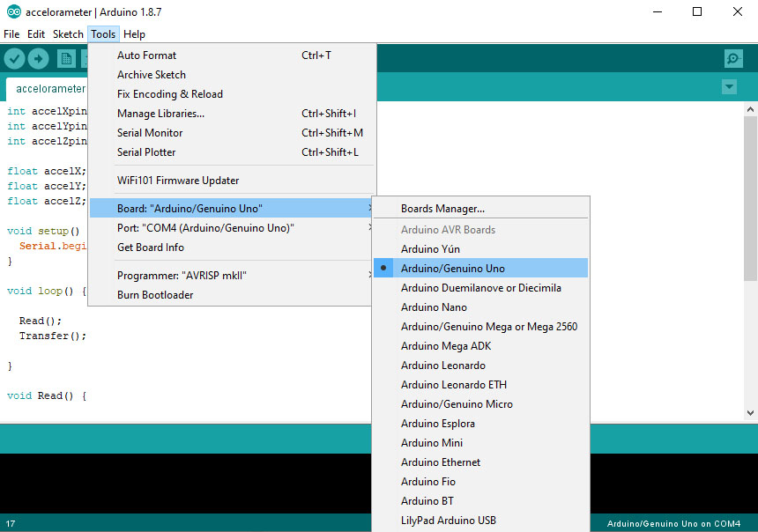Click the Arduino logo in title bar
This screenshot has height=532, width=758.
[x=11, y=11]
